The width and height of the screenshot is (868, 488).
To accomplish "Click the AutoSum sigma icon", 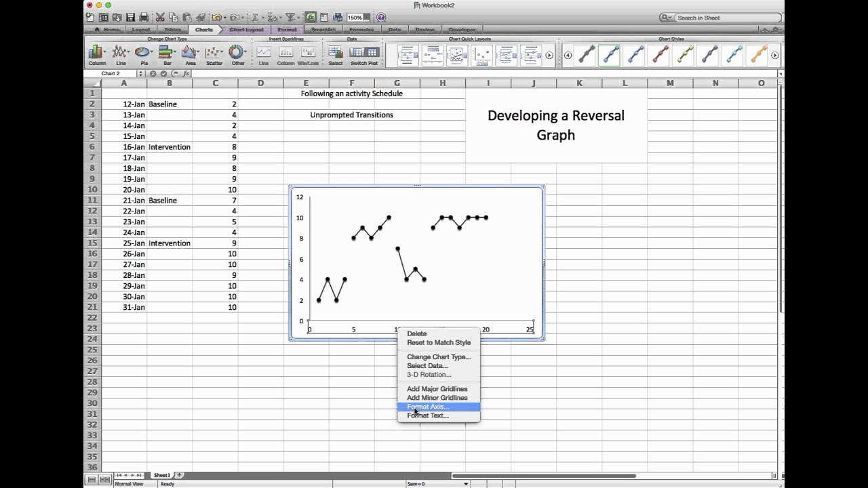I will (x=255, y=18).
